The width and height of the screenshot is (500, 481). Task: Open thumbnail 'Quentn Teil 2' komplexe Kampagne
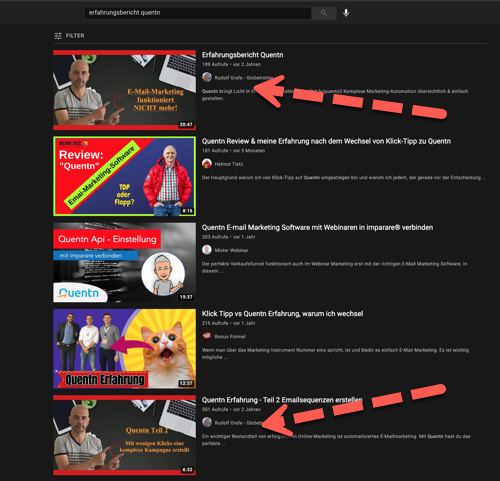pos(124,435)
